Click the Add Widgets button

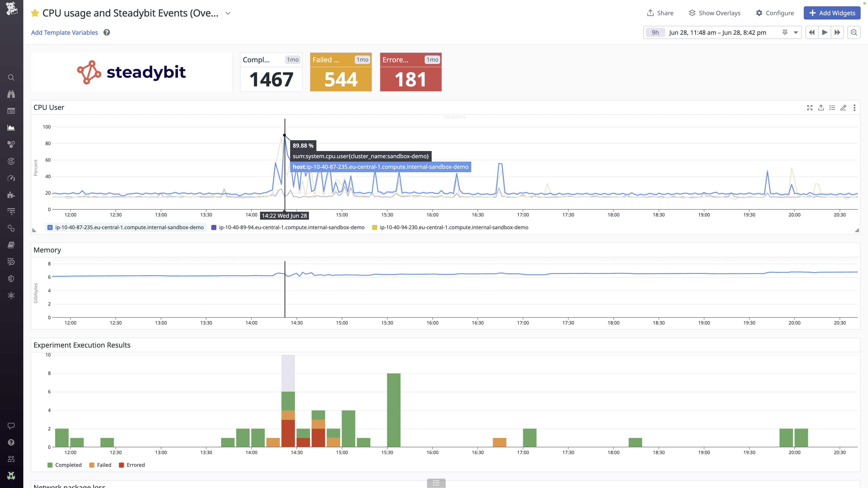[x=832, y=13]
